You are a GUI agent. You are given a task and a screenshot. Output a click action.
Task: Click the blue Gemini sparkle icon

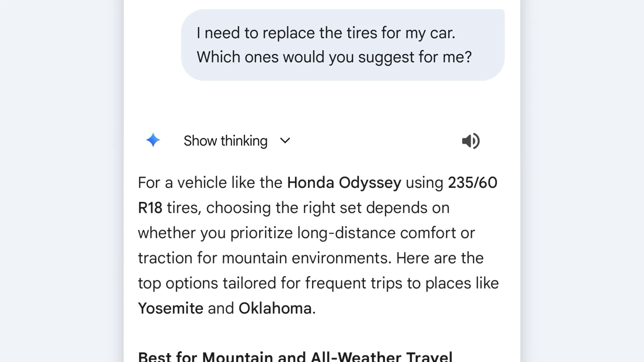pos(153,140)
